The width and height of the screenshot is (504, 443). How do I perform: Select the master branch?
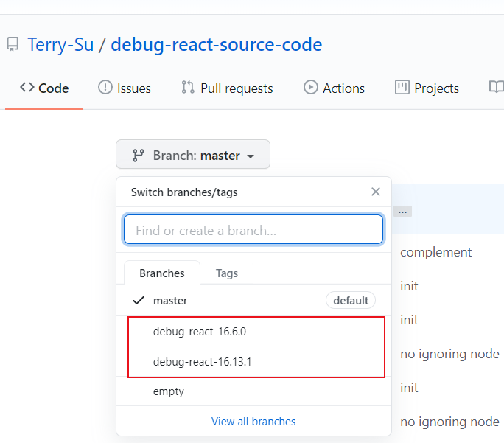coord(170,301)
